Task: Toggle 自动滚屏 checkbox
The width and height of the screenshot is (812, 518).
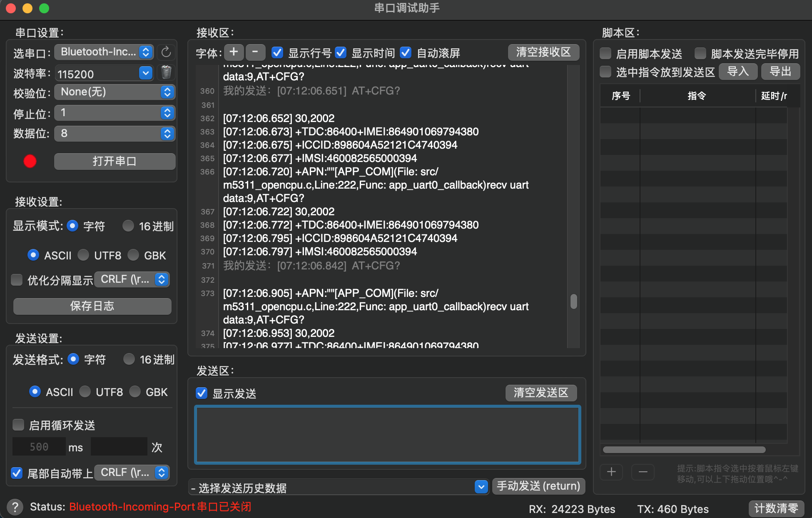Action: pyautogui.click(x=406, y=53)
